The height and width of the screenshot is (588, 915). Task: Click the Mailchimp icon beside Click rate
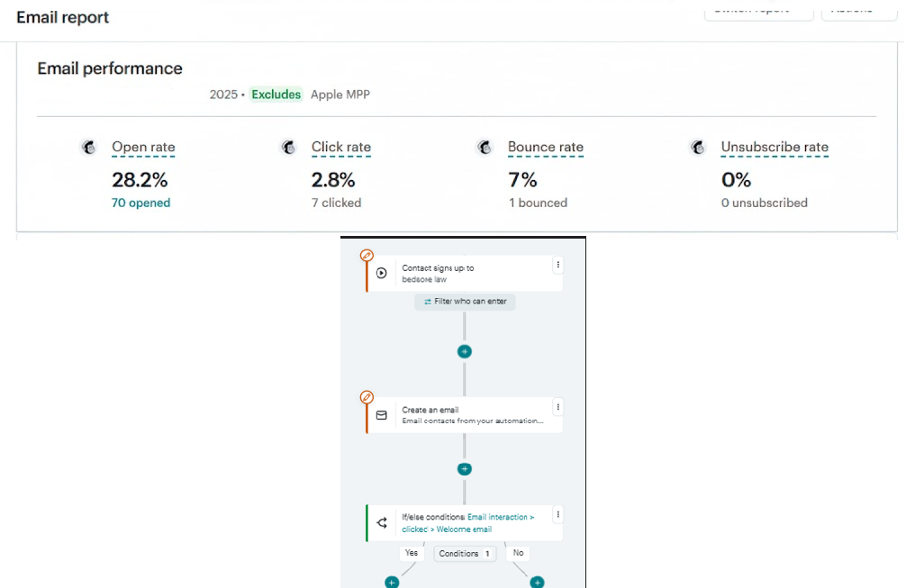(288, 148)
